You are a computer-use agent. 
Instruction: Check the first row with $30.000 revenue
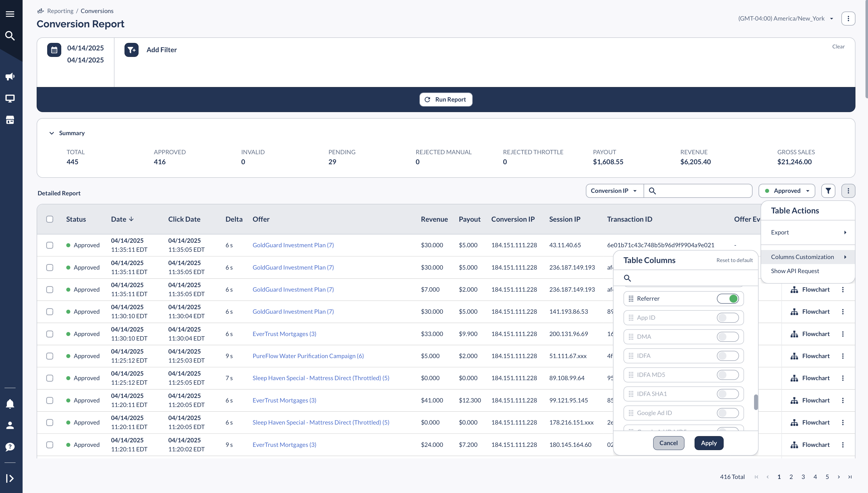(50, 245)
